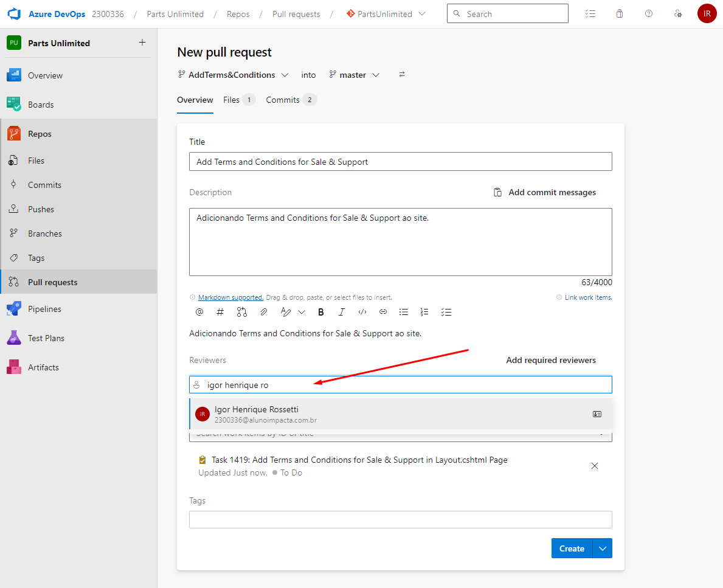Viewport: 723px width, 588px height.
Task: Click Add commit messages
Action: [545, 192]
